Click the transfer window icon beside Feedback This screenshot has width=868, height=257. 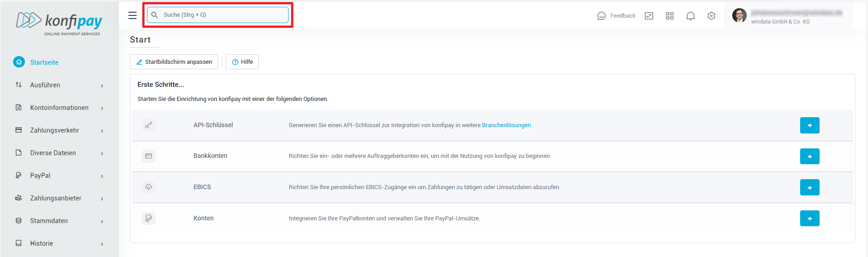649,16
